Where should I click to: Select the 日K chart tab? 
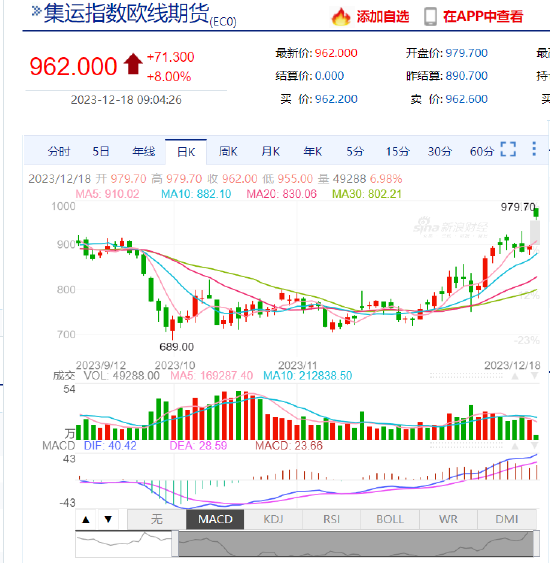186,152
